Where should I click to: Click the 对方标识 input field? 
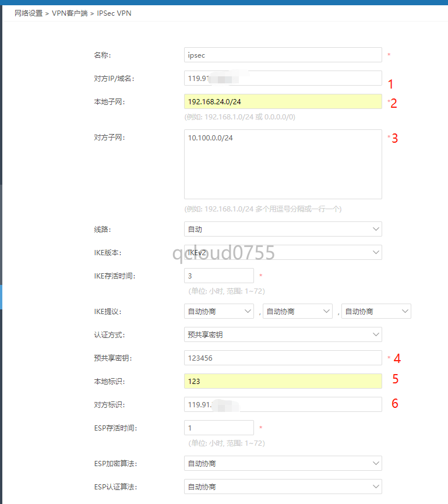click(283, 404)
